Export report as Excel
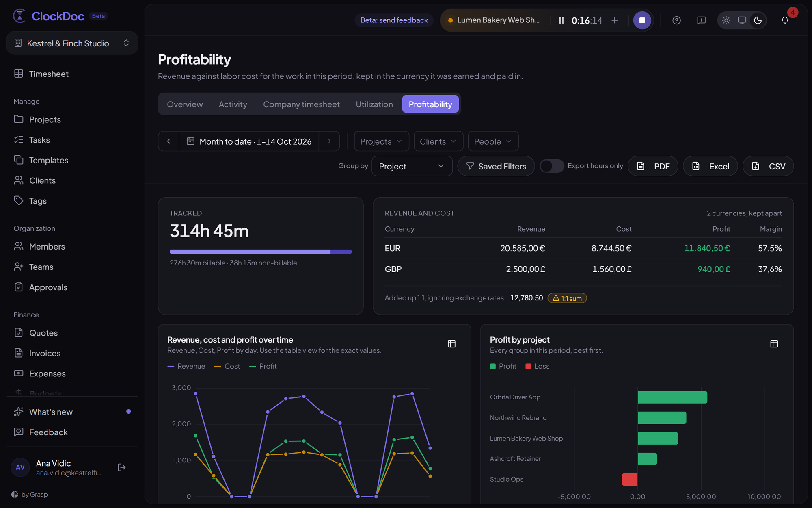 click(710, 166)
